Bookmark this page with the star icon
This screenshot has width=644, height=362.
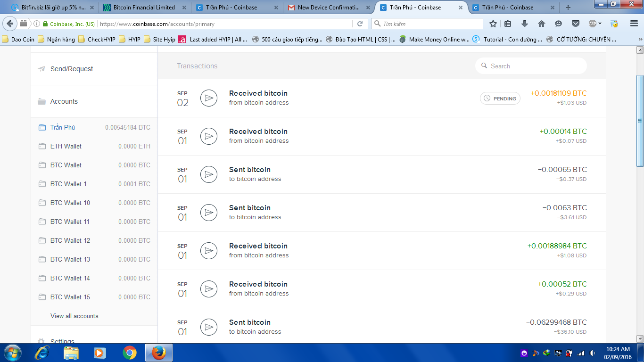493,24
